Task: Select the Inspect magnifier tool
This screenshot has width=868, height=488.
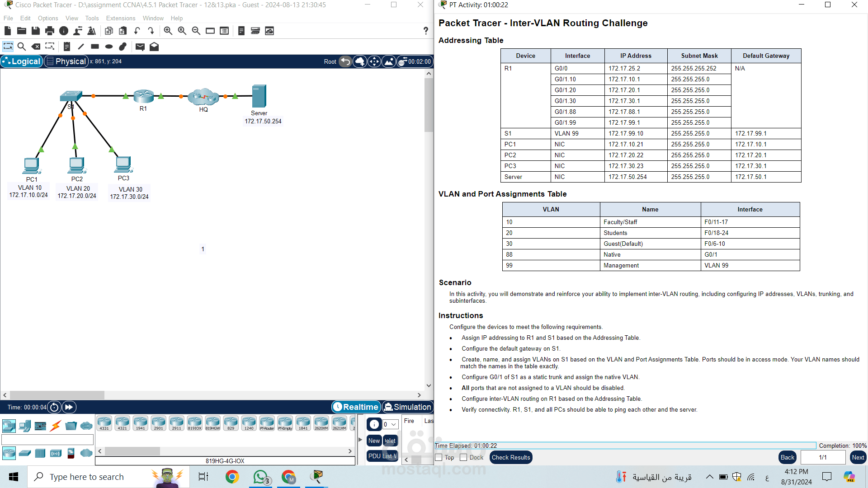Action: tap(22, 46)
